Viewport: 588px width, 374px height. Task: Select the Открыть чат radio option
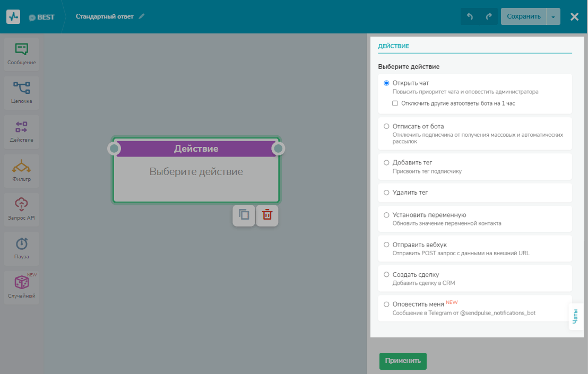click(386, 83)
